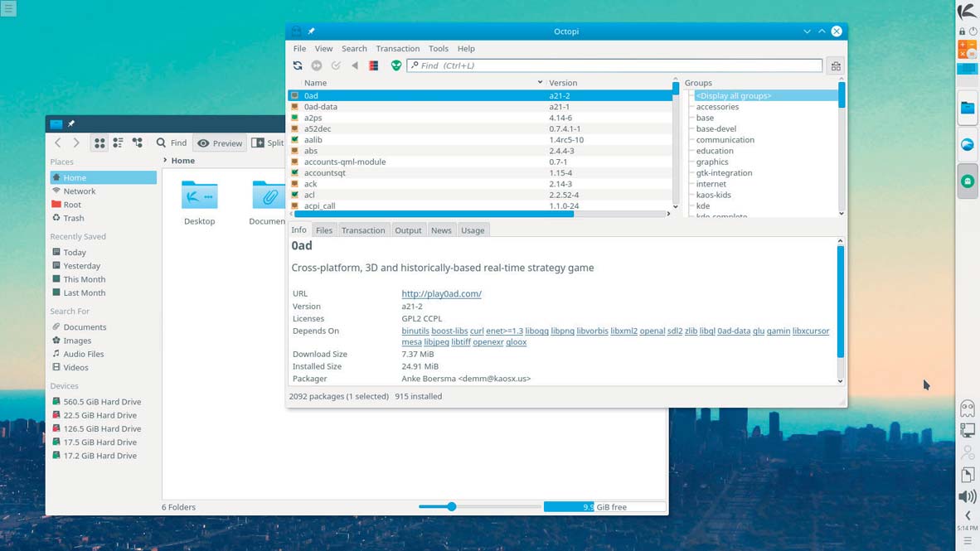Click the package list horizontal scrollbar
980x551 pixels.
[434, 215]
